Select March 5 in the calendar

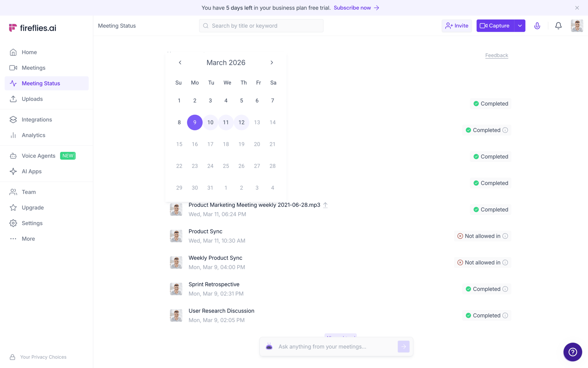coord(241,101)
